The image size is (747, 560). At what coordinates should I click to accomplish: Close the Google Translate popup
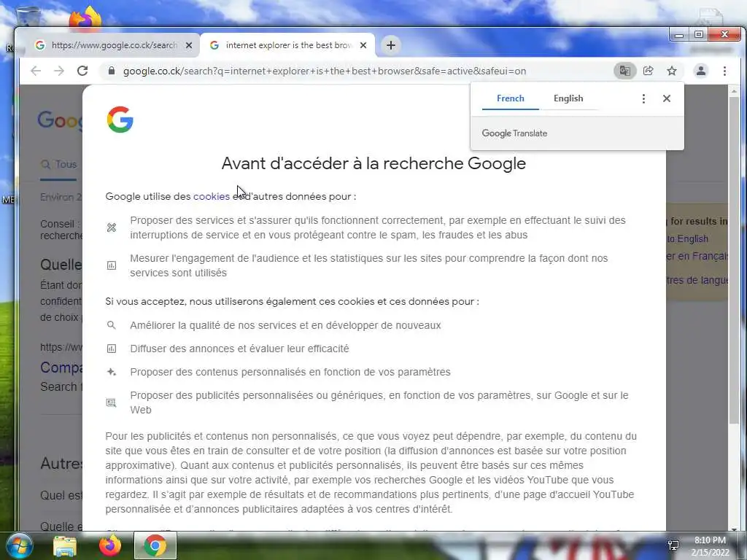tap(667, 98)
